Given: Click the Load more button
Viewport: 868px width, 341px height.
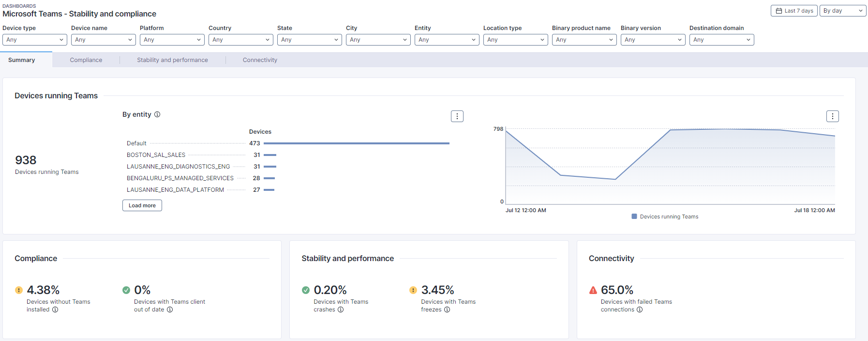Looking at the screenshot, I should 142,206.
